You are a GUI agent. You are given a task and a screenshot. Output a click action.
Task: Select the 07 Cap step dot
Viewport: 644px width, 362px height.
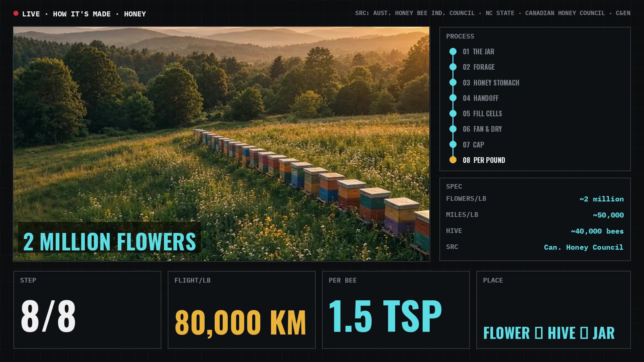click(453, 144)
